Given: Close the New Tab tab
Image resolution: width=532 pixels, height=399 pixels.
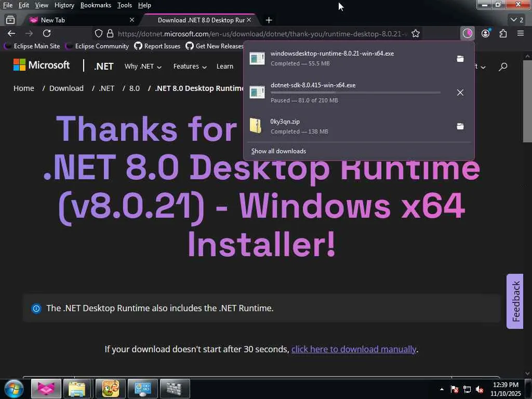Looking at the screenshot, I should click(x=132, y=20).
